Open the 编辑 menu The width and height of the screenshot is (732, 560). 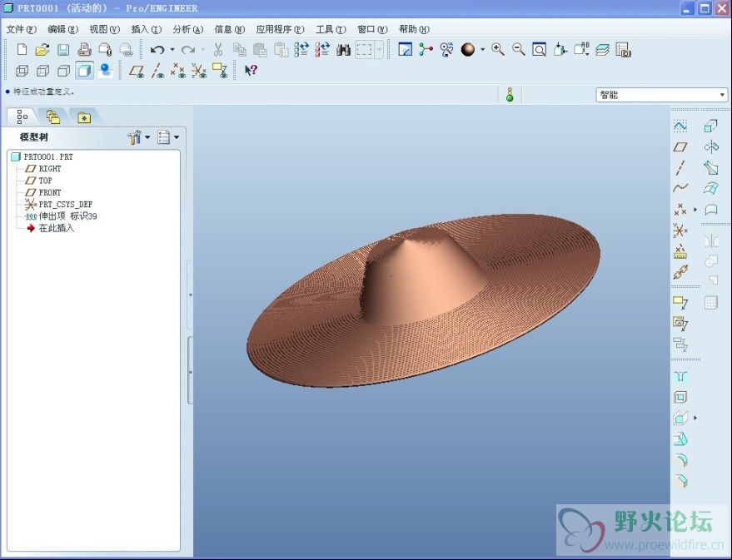click(62, 29)
